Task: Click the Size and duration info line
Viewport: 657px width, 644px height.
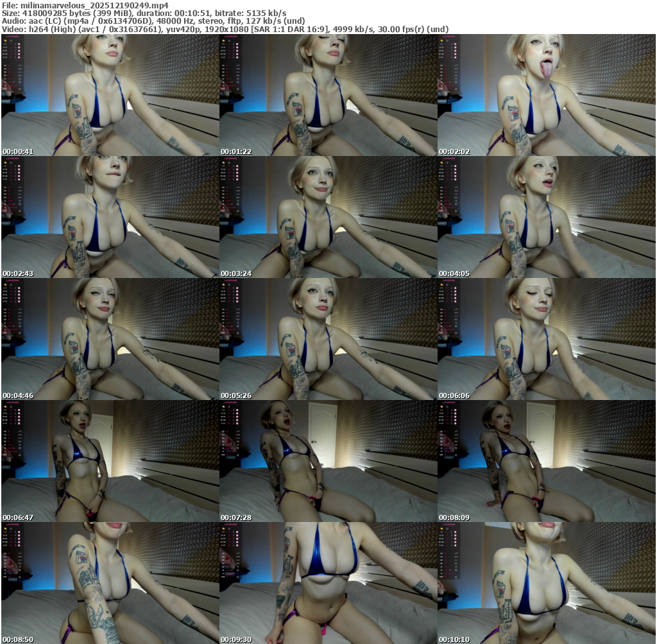Action: tap(144, 13)
